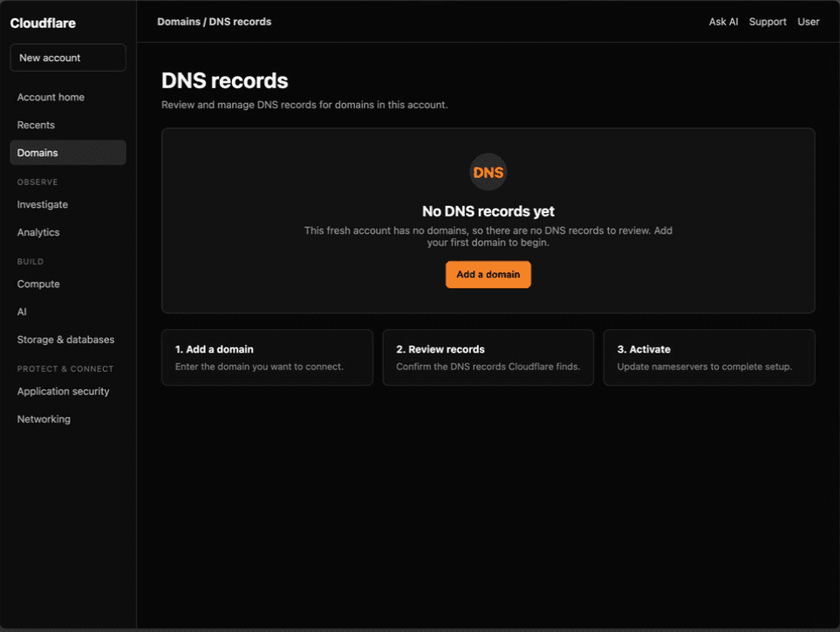The image size is (840, 632).
Task: Open the New account selector
Action: pyautogui.click(x=68, y=58)
